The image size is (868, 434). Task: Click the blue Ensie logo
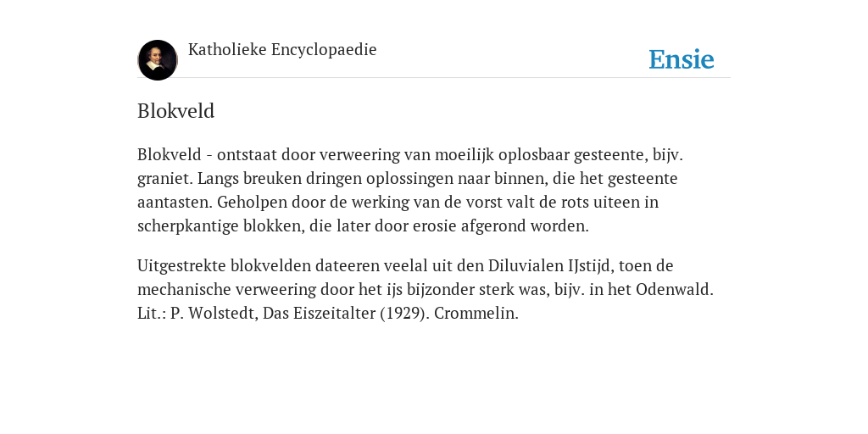(682, 59)
